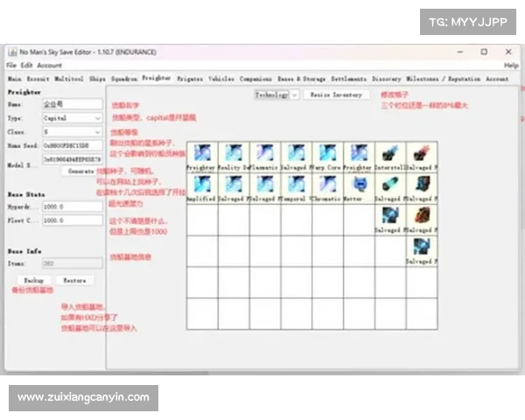Switch to the Account tab in the tab row
Screen dimensions: 525x420
[x=497, y=79]
